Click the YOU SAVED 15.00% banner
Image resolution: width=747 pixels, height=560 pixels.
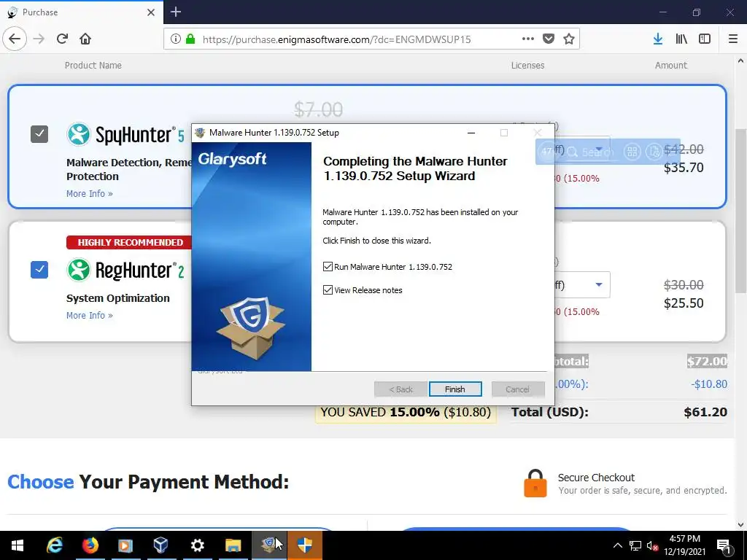tap(406, 413)
